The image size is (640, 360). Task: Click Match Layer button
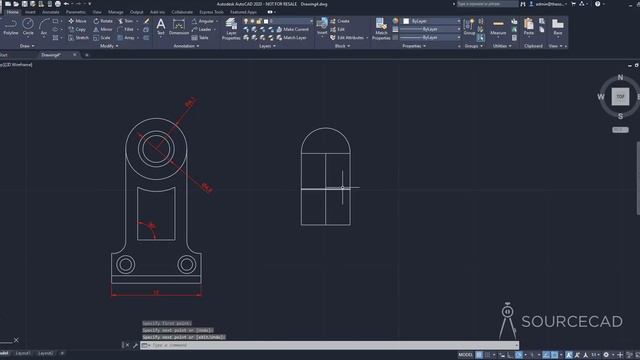click(x=291, y=38)
